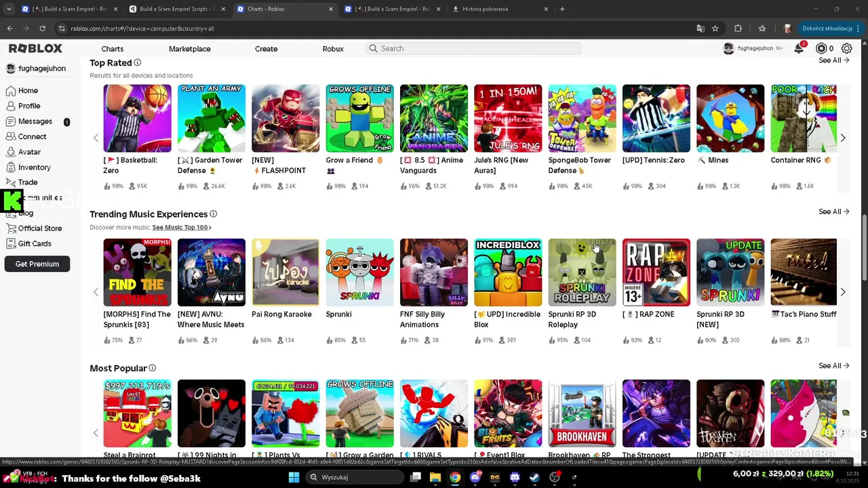The height and width of the screenshot is (488, 868).
Task: Open the browser extensions puzzle icon
Action: click(738, 28)
